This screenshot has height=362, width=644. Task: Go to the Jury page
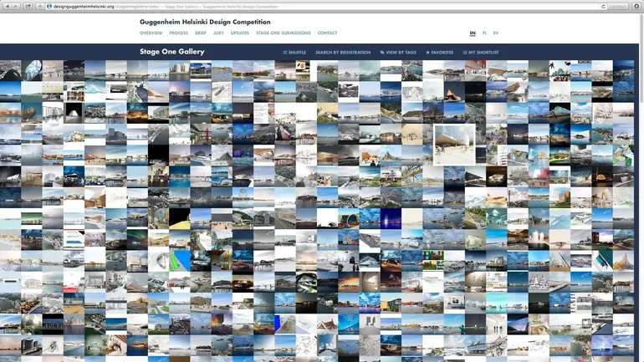(x=218, y=33)
